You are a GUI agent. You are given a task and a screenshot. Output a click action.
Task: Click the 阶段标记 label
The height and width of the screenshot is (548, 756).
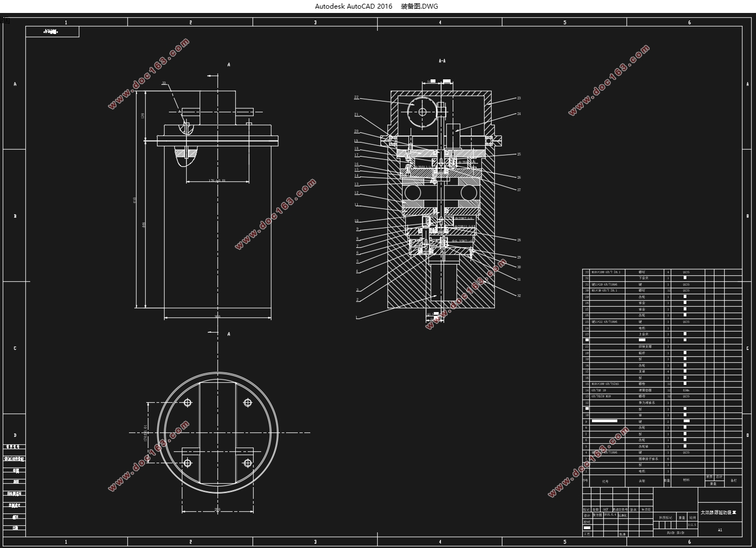click(666, 518)
